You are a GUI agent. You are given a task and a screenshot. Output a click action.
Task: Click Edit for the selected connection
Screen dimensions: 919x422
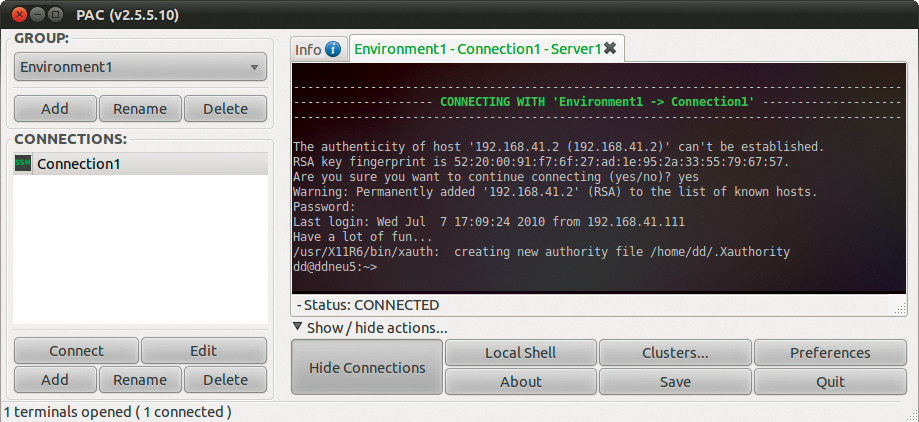[204, 350]
